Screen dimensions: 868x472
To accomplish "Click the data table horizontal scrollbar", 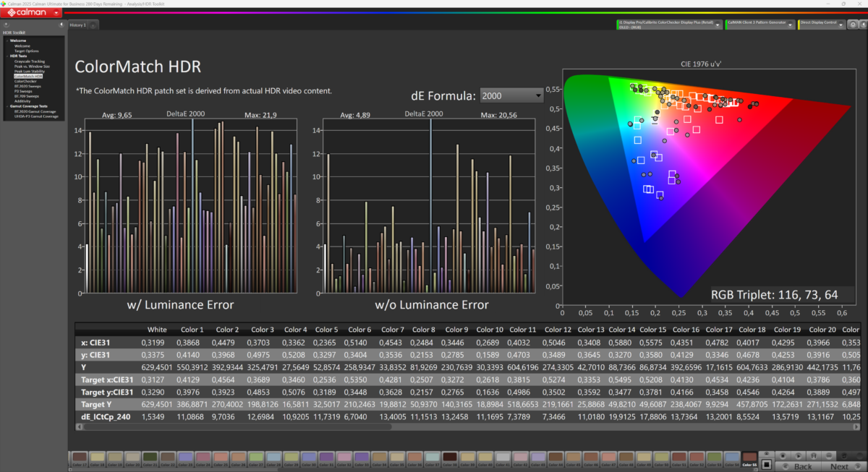I will pos(239,427).
